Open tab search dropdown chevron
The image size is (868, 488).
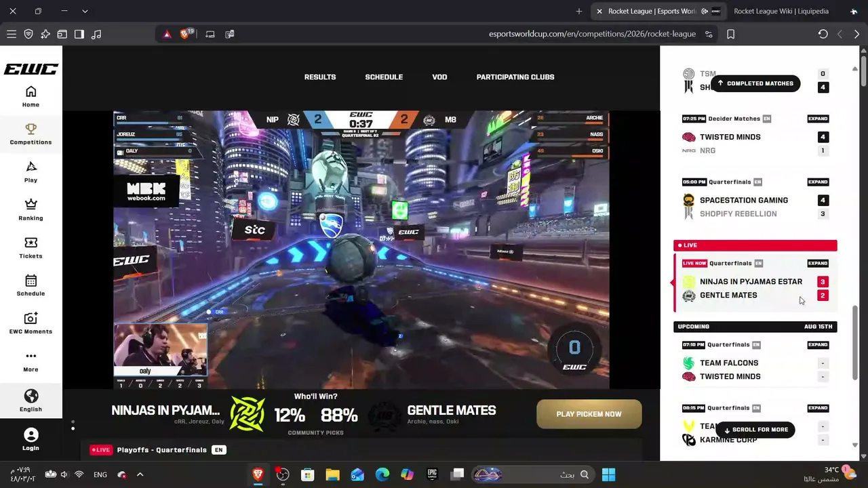point(85,12)
